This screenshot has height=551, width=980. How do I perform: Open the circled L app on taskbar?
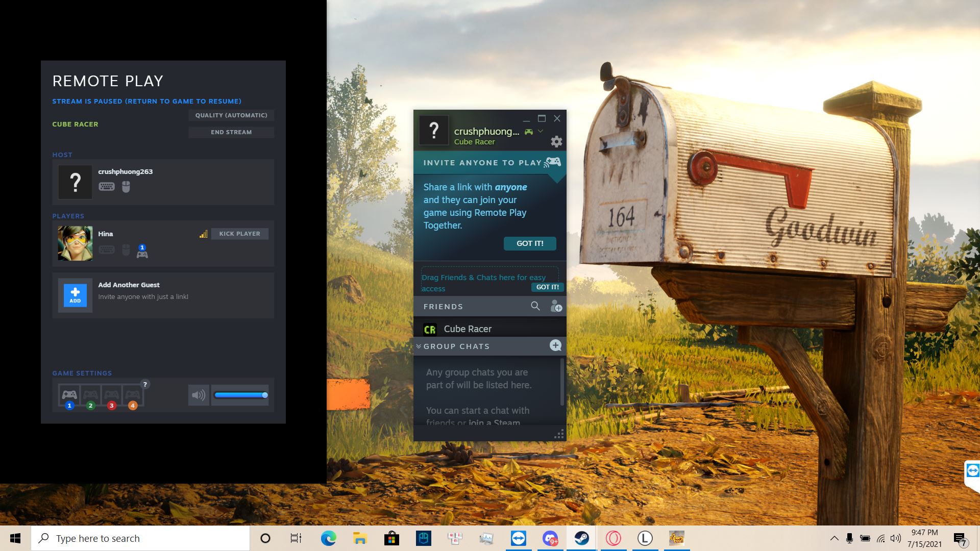pyautogui.click(x=645, y=538)
